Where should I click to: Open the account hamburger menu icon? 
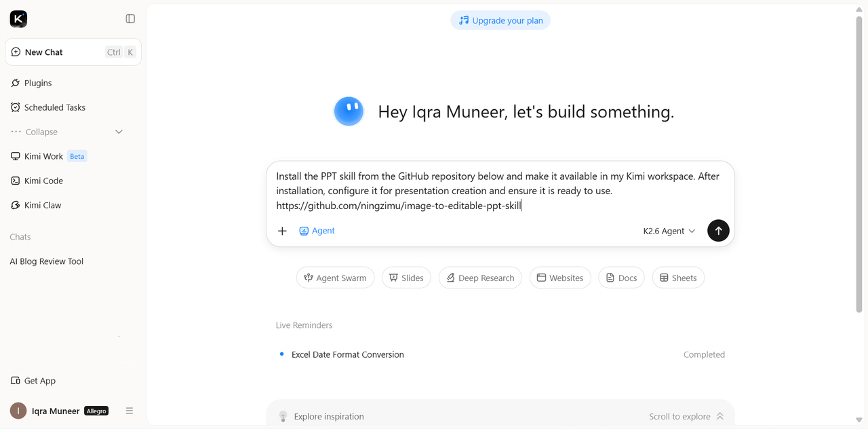pos(130,411)
